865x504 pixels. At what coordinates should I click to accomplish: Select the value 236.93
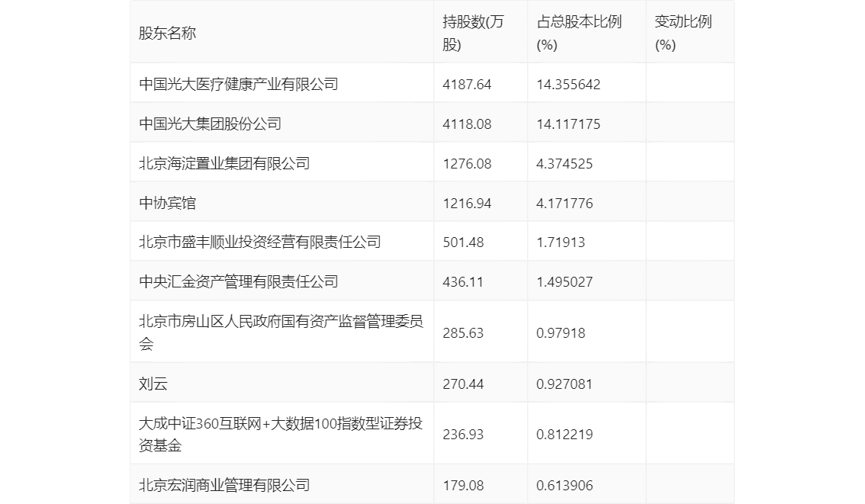coord(463,435)
